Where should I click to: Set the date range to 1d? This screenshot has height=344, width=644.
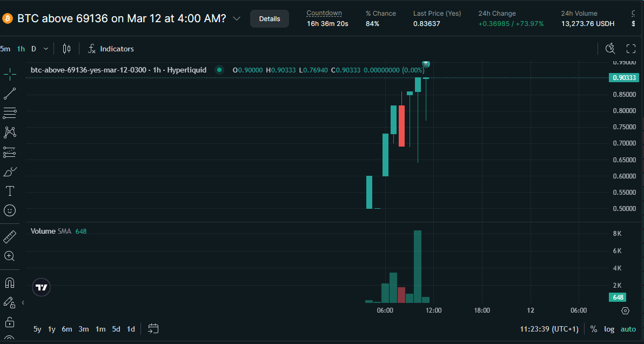(x=131, y=329)
